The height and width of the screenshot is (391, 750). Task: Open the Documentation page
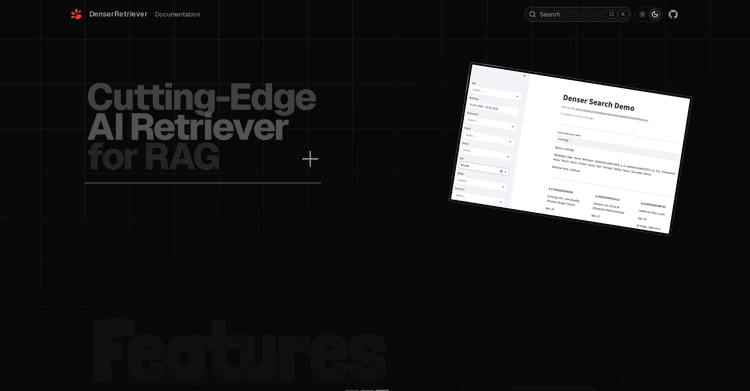tap(177, 14)
